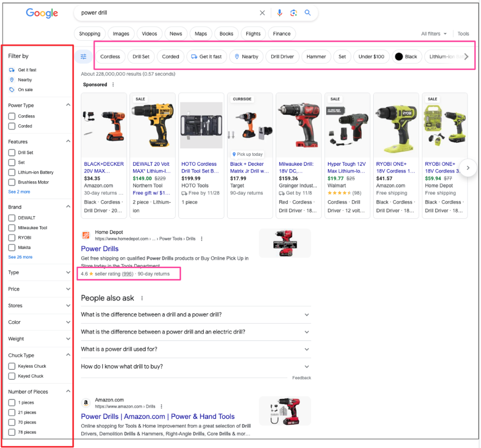Clear the search box with the X icon

[x=262, y=13]
